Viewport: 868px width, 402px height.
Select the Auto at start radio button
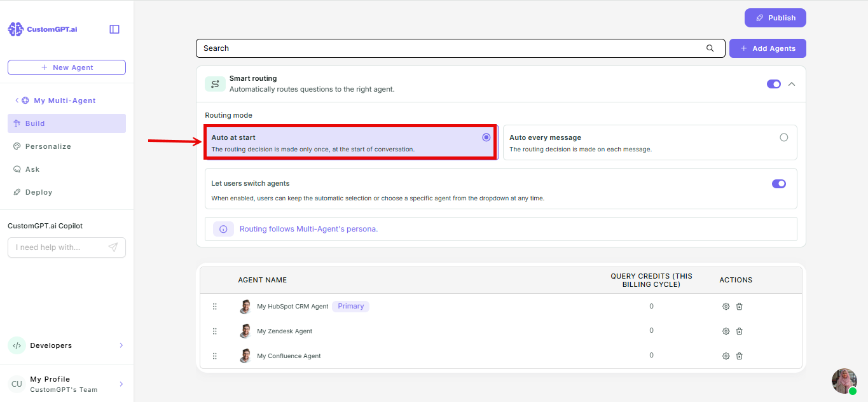coord(486,137)
